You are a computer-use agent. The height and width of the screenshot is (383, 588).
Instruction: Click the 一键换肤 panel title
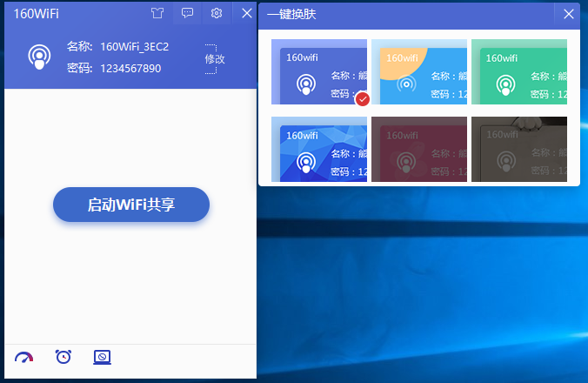(291, 14)
